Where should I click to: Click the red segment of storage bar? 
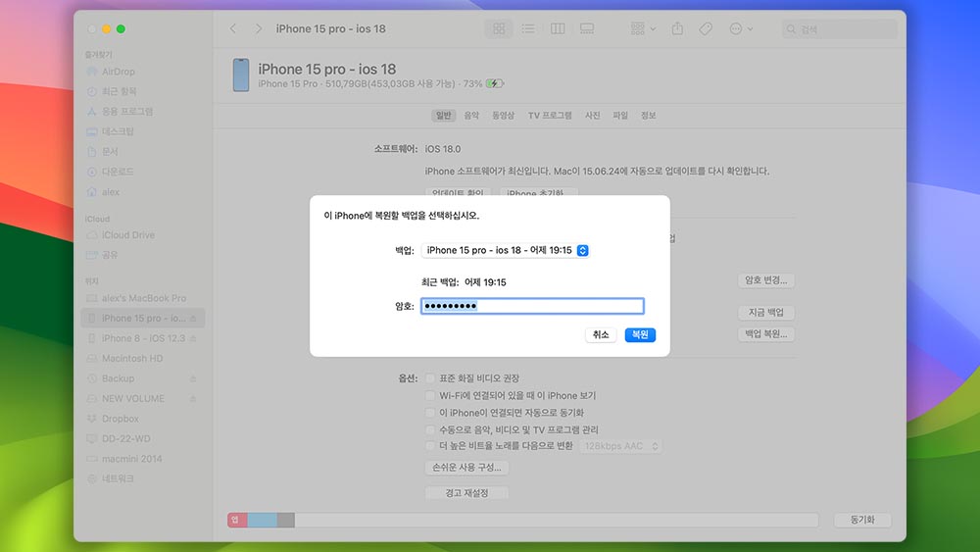237,520
